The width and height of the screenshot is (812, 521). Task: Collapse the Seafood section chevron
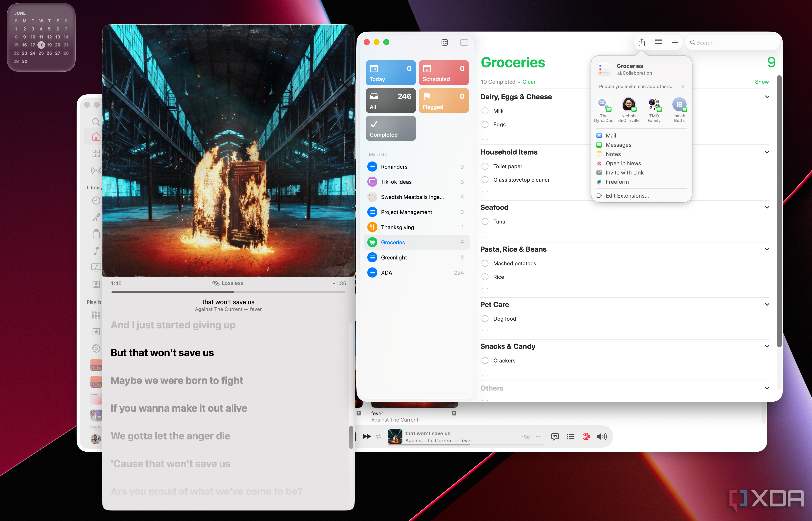pyautogui.click(x=767, y=207)
